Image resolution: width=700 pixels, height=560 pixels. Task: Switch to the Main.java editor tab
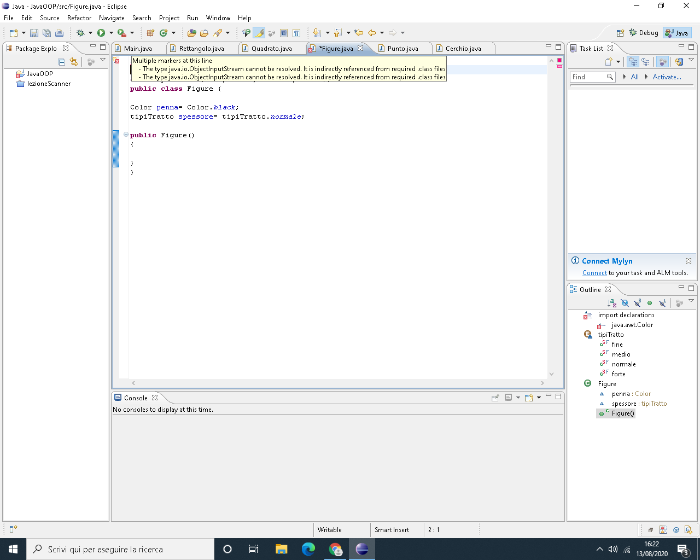(138, 48)
